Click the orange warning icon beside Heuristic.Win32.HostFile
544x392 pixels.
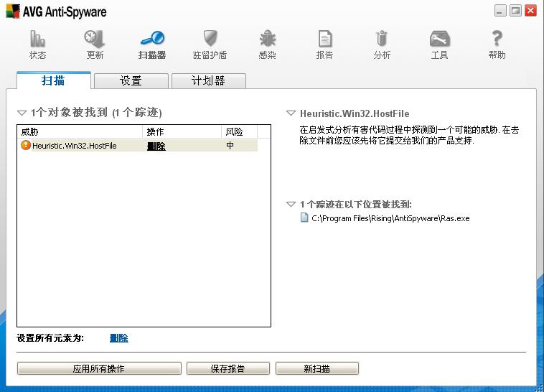click(x=26, y=145)
